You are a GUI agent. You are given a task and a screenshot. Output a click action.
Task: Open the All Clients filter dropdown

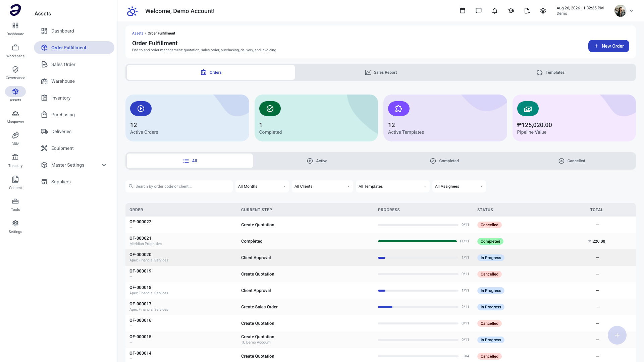322,186
